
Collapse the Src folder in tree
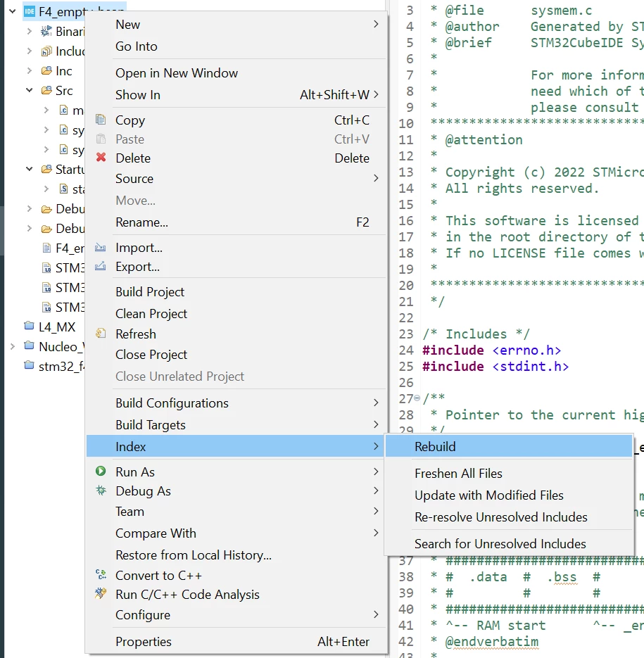pos(30,90)
